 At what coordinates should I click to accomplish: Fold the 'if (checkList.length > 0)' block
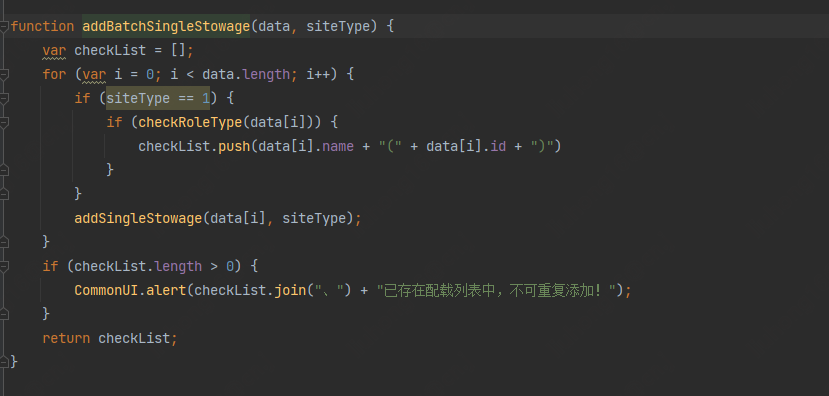click(x=4, y=266)
